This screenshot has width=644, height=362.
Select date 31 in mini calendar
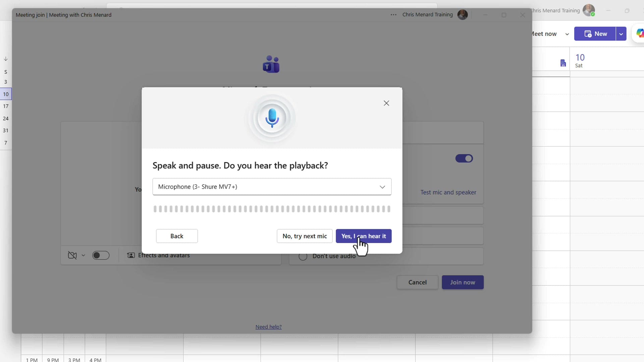click(x=6, y=130)
